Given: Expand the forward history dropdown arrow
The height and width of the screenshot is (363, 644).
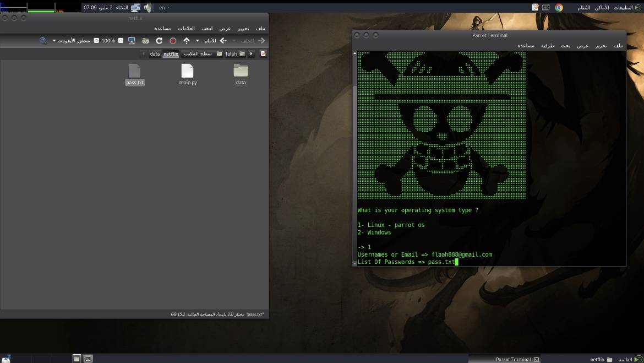Looking at the screenshot, I should click(x=198, y=41).
